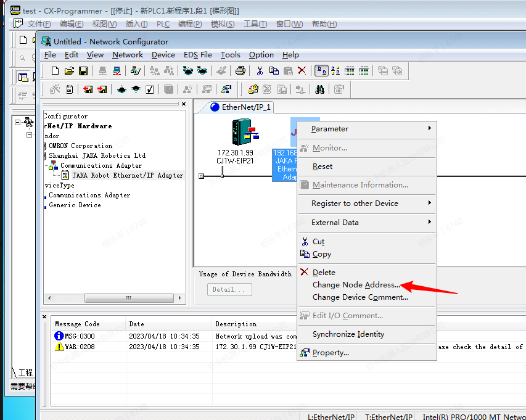Select JAKA Robot Ethernet/IP Adapter tree item
Image resolution: width=526 pixels, height=420 pixels.
[127, 175]
